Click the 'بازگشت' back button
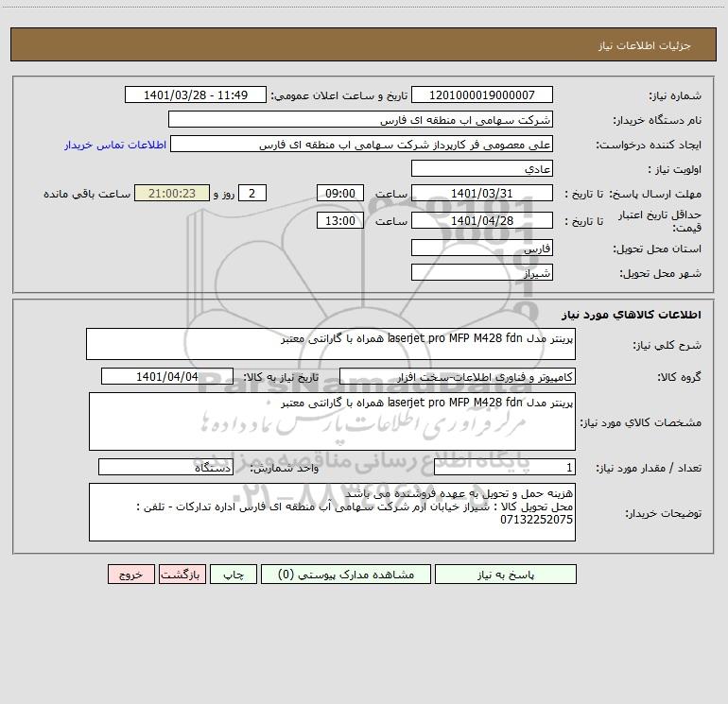Image resolution: width=728 pixels, height=704 pixels. (182, 574)
